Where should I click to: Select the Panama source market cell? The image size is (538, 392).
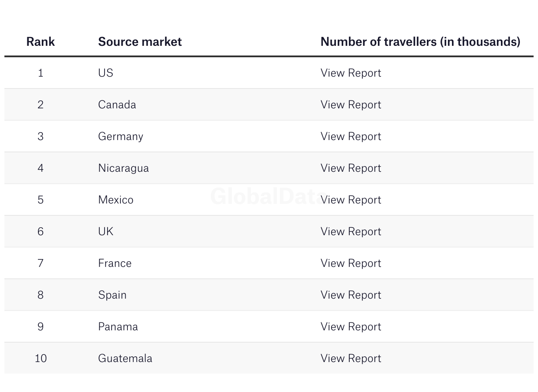point(118,326)
